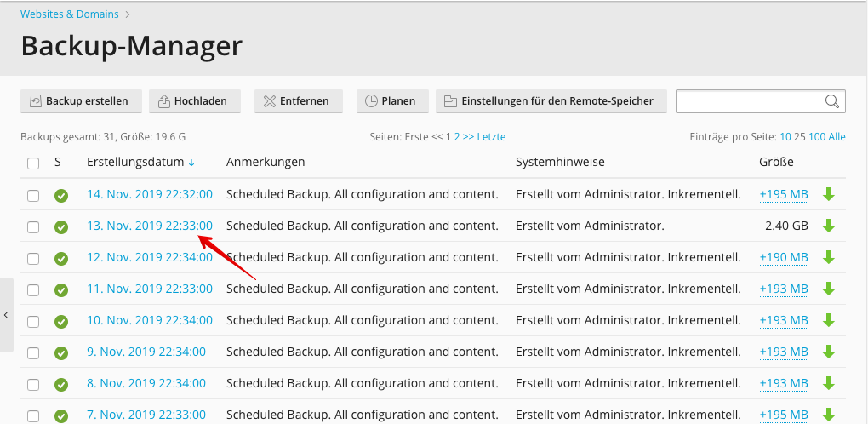The image size is (868, 424).
Task: Download the 8. Nov. 2019 backup
Action: point(829,383)
